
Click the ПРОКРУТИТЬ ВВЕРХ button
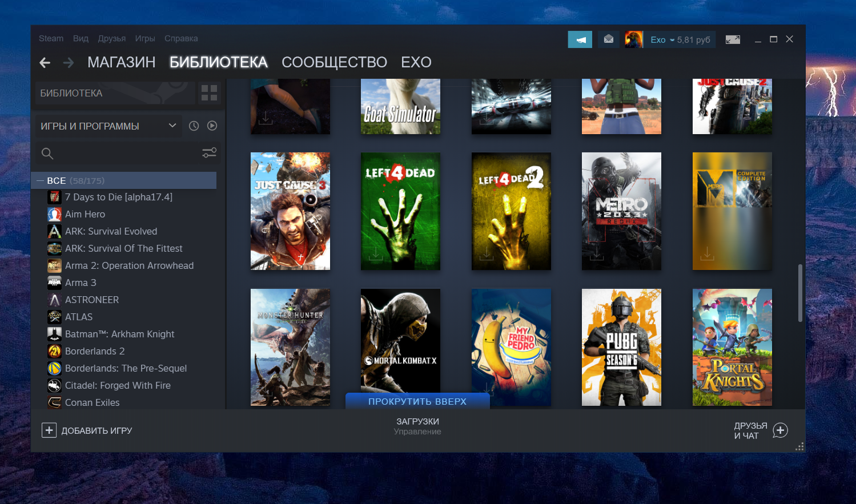click(x=417, y=401)
